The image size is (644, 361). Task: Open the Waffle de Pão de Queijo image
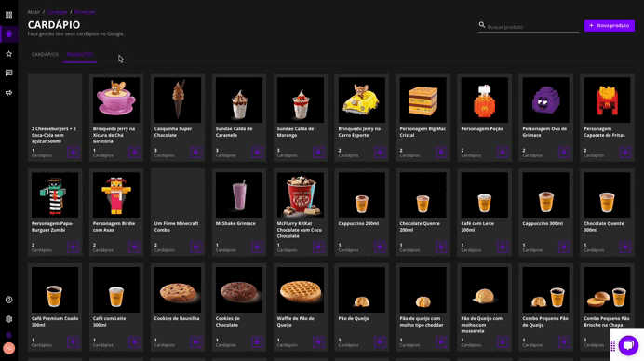301,290
